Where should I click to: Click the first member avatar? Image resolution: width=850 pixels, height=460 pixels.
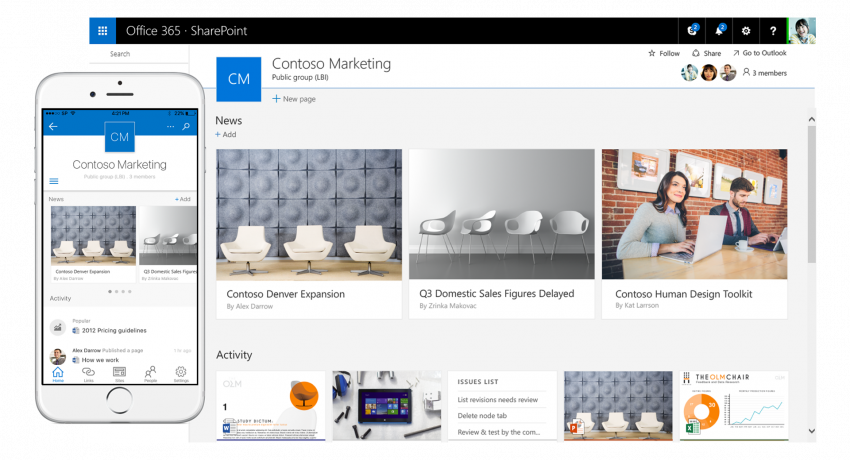(x=690, y=73)
